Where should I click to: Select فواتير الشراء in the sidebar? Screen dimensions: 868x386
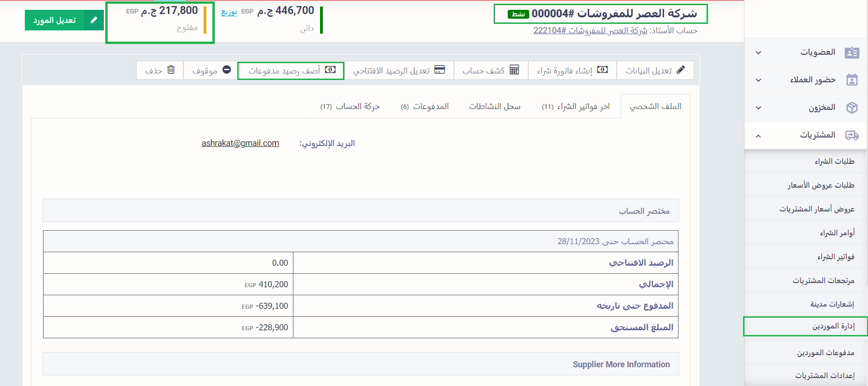[836, 257]
